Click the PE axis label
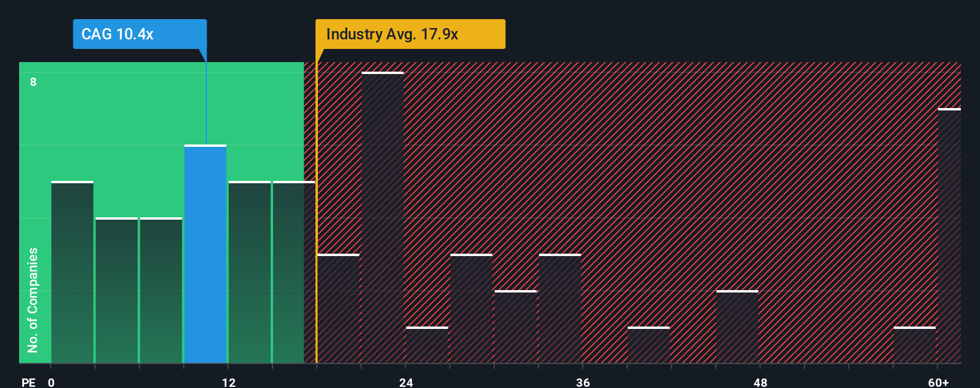Screen dimensions: 980x388 click(29, 382)
